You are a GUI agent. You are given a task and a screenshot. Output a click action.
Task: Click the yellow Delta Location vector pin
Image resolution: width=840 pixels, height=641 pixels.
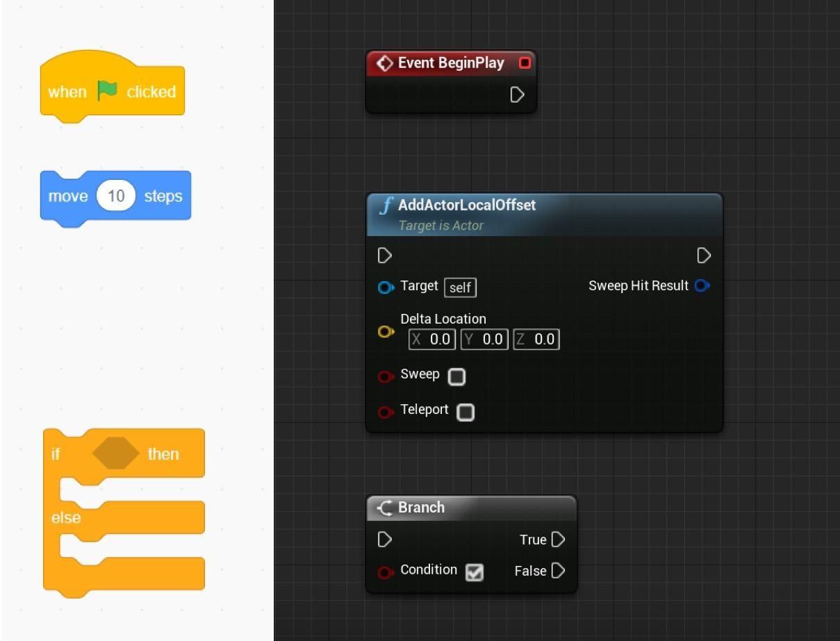[x=386, y=332]
